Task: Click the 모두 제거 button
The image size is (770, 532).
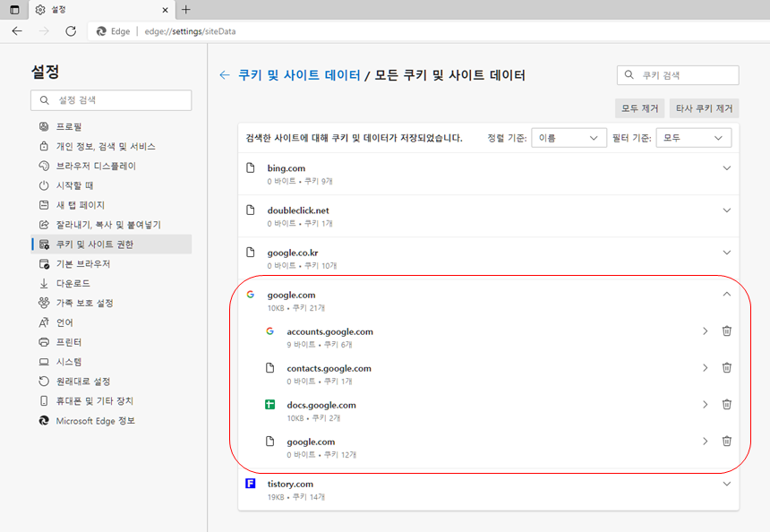Action: point(640,108)
